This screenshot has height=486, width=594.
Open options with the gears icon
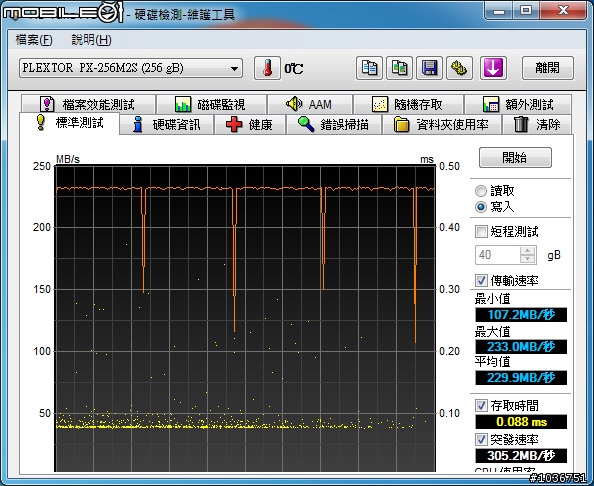click(459, 68)
